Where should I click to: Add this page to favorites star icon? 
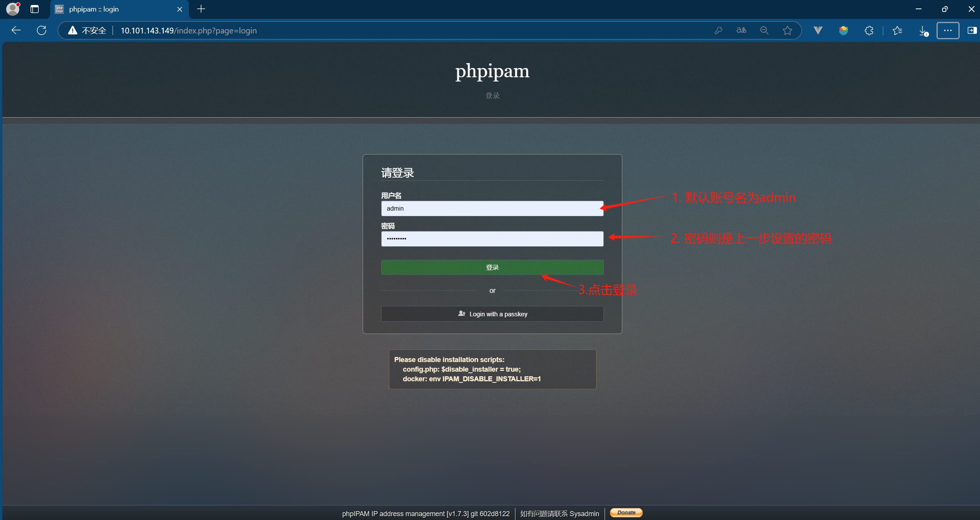pyautogui.click(x=787, y=30)
